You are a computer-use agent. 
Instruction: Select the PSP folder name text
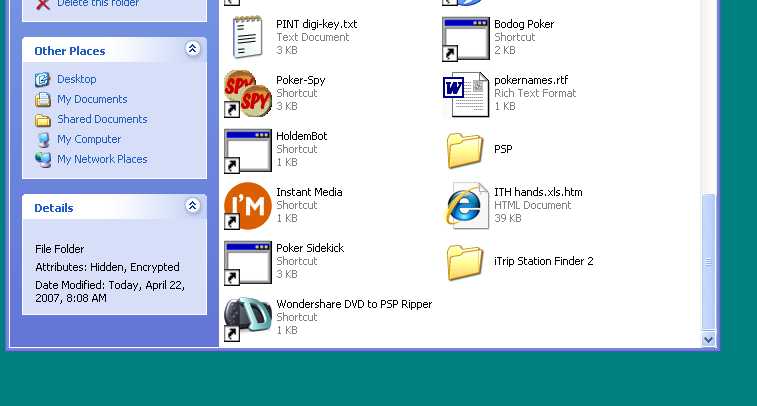pos(503,149)
